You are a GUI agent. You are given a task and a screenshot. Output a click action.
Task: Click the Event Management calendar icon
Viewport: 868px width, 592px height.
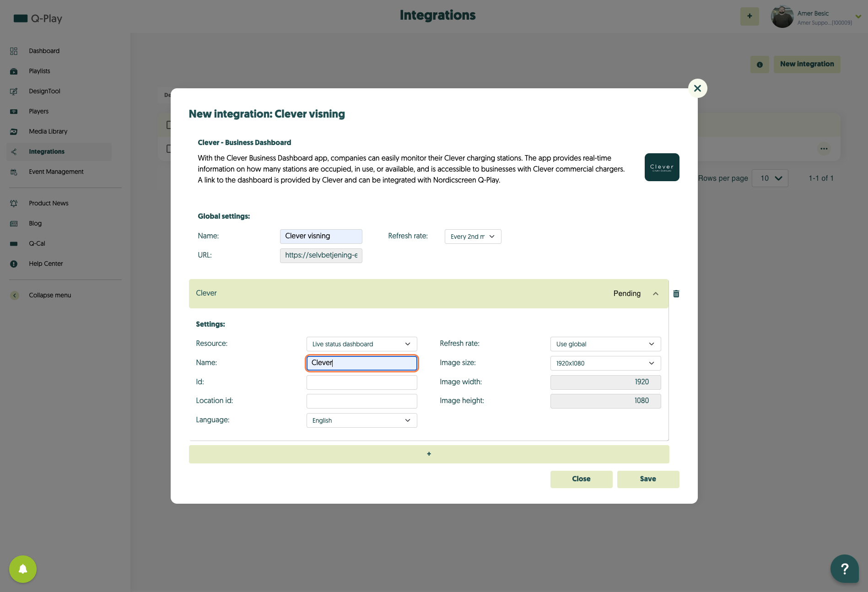pyautogui.click(x=14, y=172)
